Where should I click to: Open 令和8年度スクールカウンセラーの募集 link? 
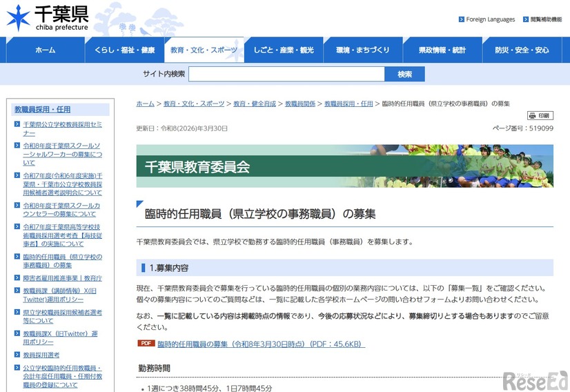click(x=61, y=210)
